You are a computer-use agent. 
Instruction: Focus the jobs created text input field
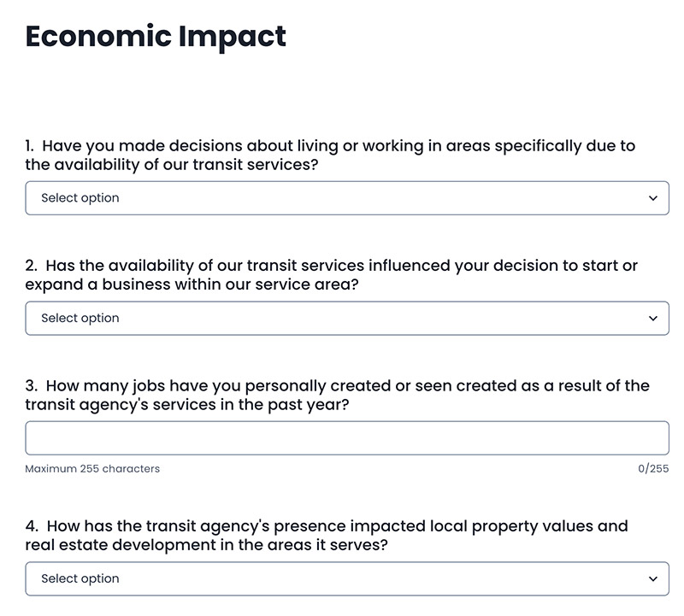pos(347,438)
